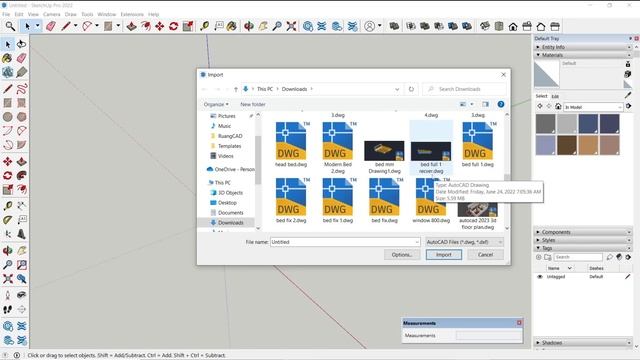Click the Cancel button in Import dialog

(x=485, y=255)
